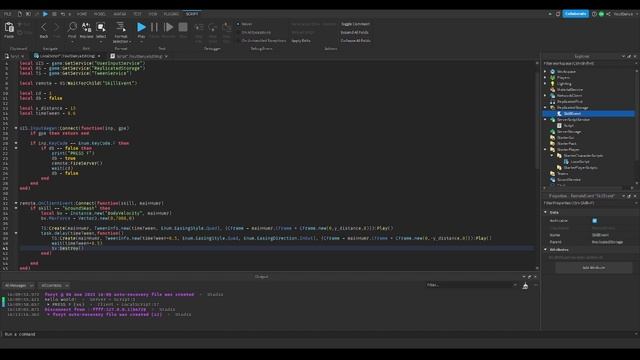640x360 pixels.
Task: Click the Back navigation arrow
Action: (x=44, y=27)
